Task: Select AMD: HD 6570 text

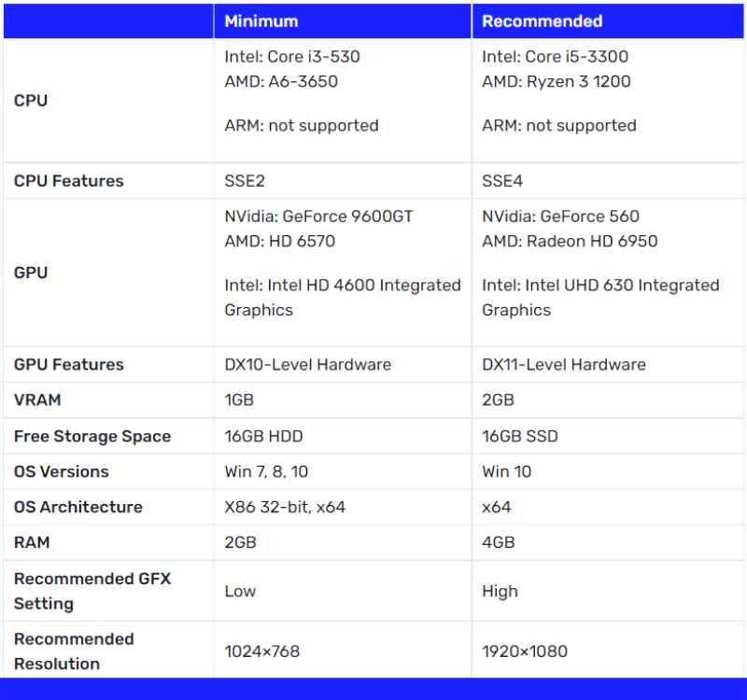Action: [x=279, y=242]
